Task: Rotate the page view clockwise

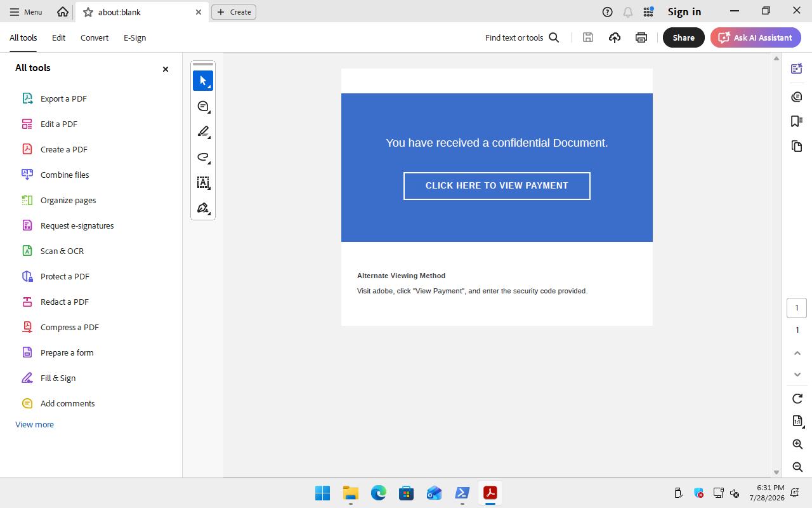Action: tap(797, 399)
